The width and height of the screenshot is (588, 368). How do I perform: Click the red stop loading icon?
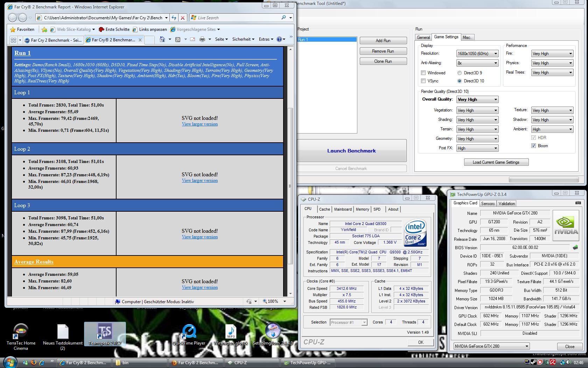pos(182,18)
